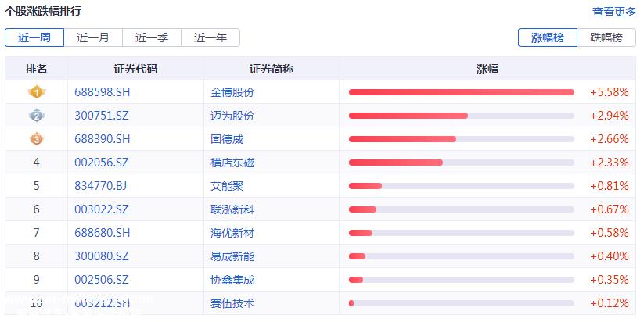Click the +0.40% value

coord(610,256)
